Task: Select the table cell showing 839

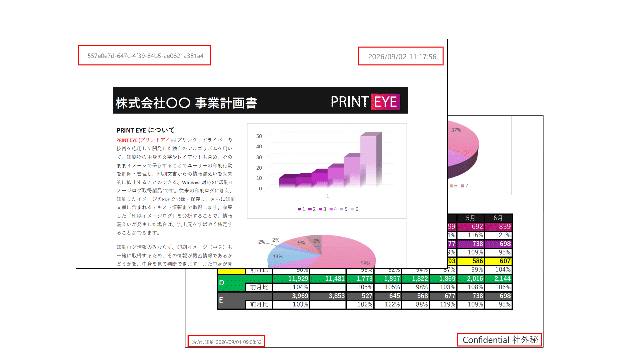Action: [x=498, y=227]
